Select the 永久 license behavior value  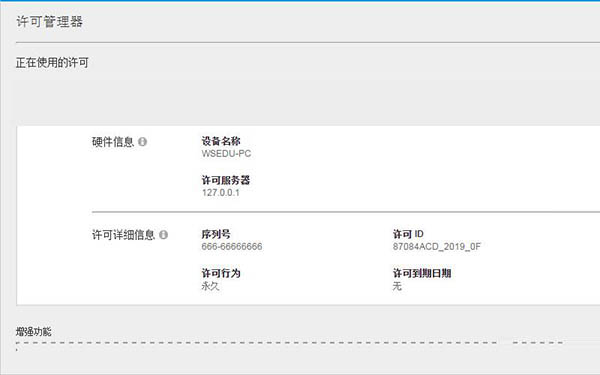(210, 286)
